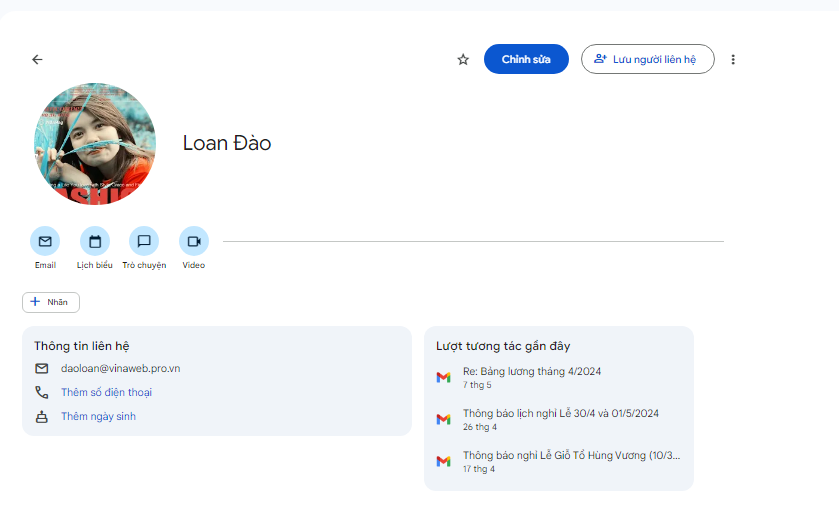The image size is (839, 515).
Task: Click the Email action icon
Action: tap(45, 241)
